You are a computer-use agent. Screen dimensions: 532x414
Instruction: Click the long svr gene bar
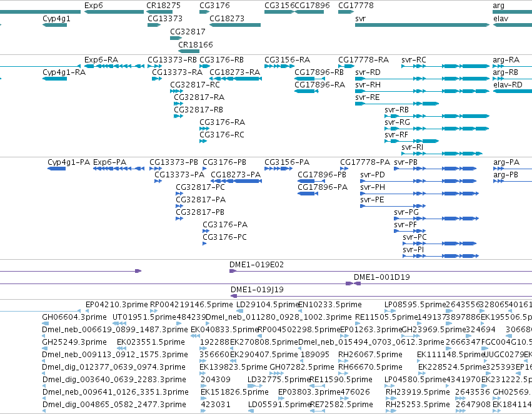(422, 25)
